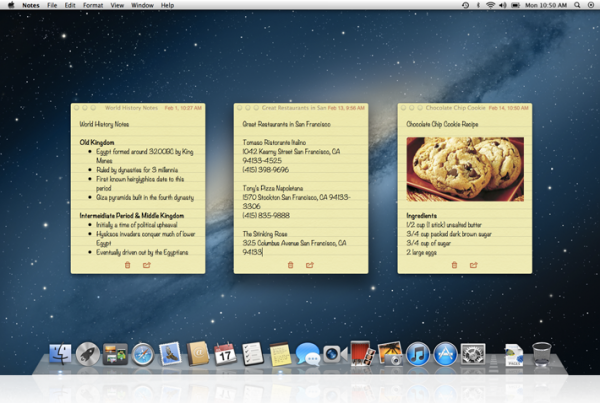The image size is (600, 403).
Task: Click the Bluetooth icon in menu bar
Action: [478, 5]
